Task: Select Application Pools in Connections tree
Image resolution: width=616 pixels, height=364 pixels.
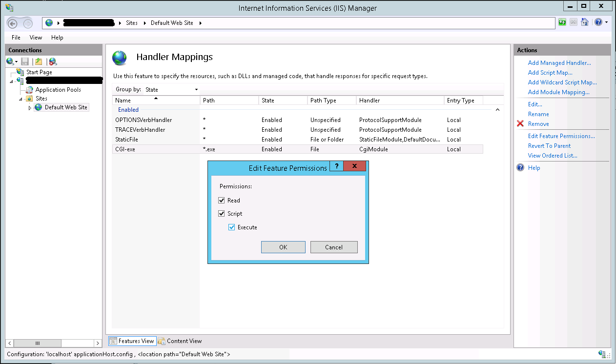Action: tap(58, 90)
